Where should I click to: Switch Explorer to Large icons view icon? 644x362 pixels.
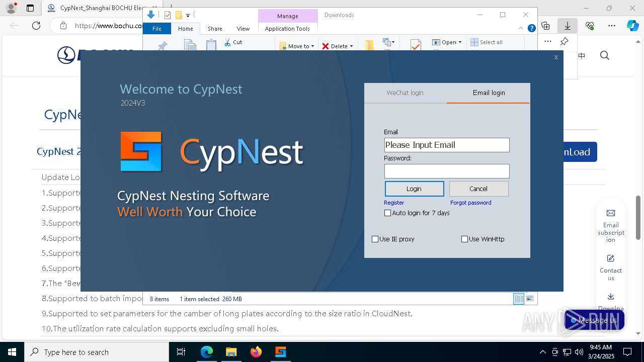(529, 299)
